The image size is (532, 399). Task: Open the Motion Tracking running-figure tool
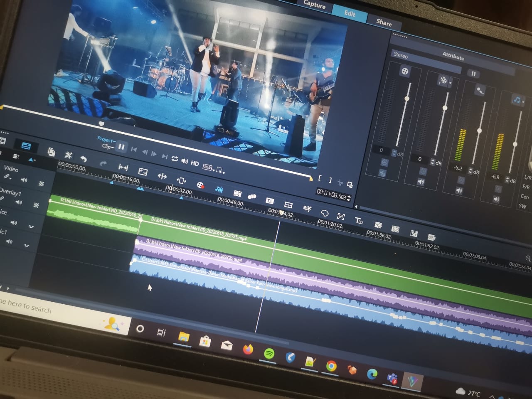tap(307, 209)
